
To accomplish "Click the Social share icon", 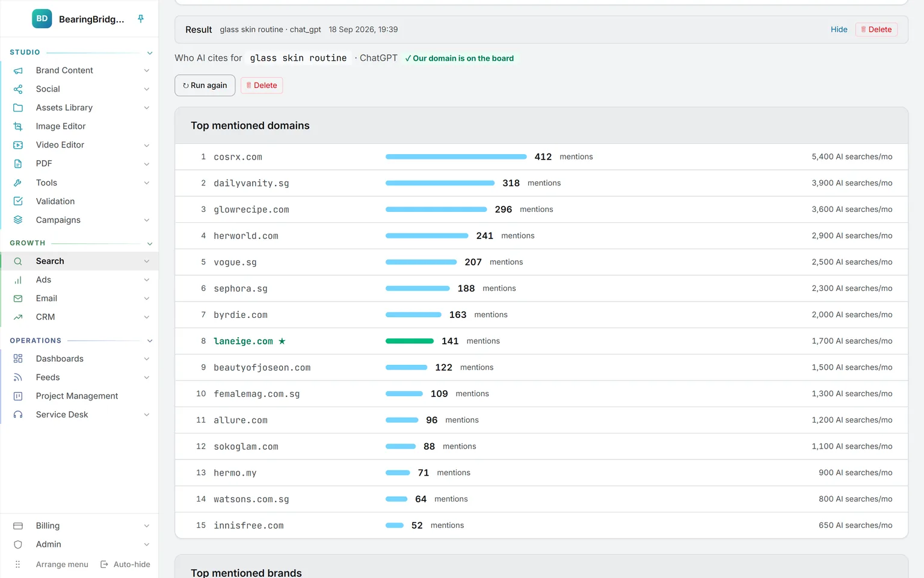I will [x=18, y=89].
